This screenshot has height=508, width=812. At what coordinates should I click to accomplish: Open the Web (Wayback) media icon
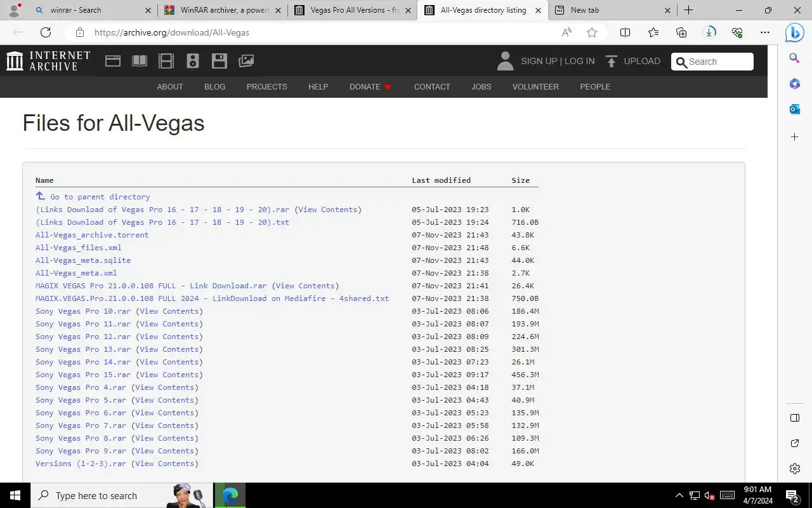coord(113,61)
